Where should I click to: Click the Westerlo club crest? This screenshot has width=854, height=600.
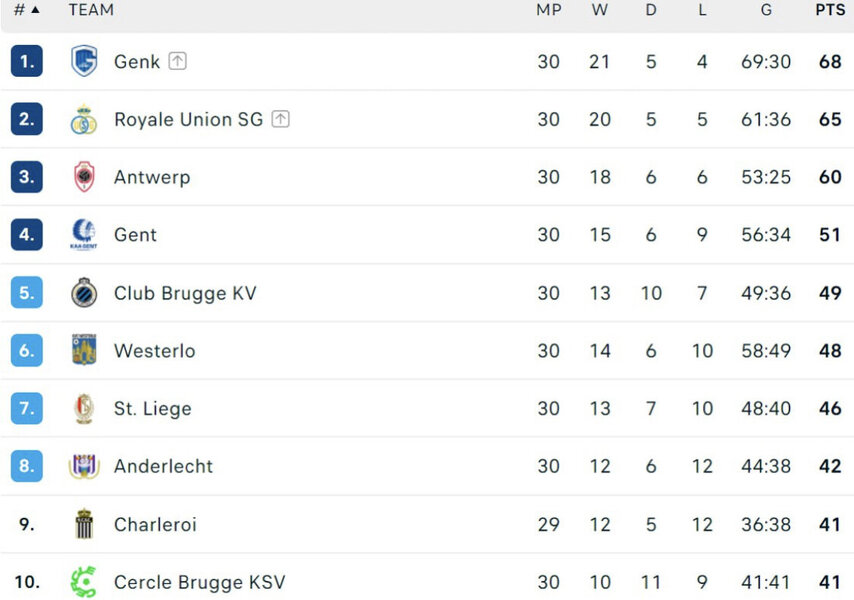(84, 351)
